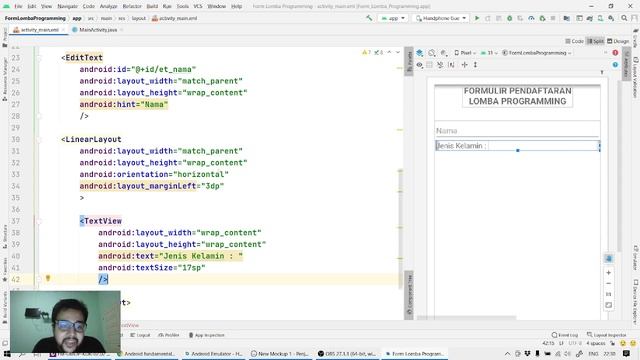Click the Windows Start button

click(x=7, y=353)
